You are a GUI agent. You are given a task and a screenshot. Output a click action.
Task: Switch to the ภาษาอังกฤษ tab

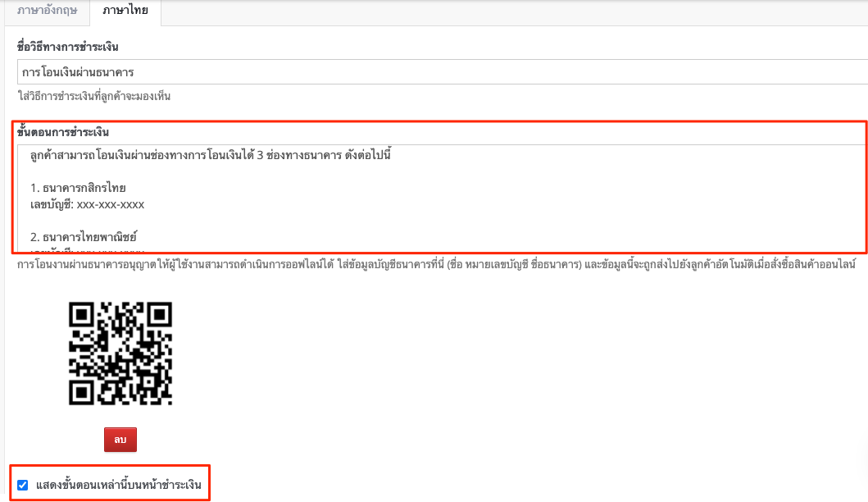click(x=47, y=11)
